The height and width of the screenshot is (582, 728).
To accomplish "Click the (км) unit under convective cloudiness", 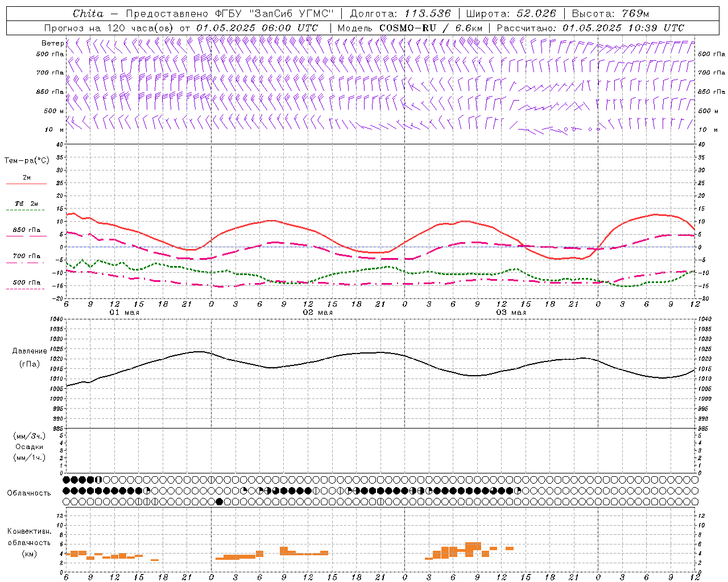I will click(30, 554).
